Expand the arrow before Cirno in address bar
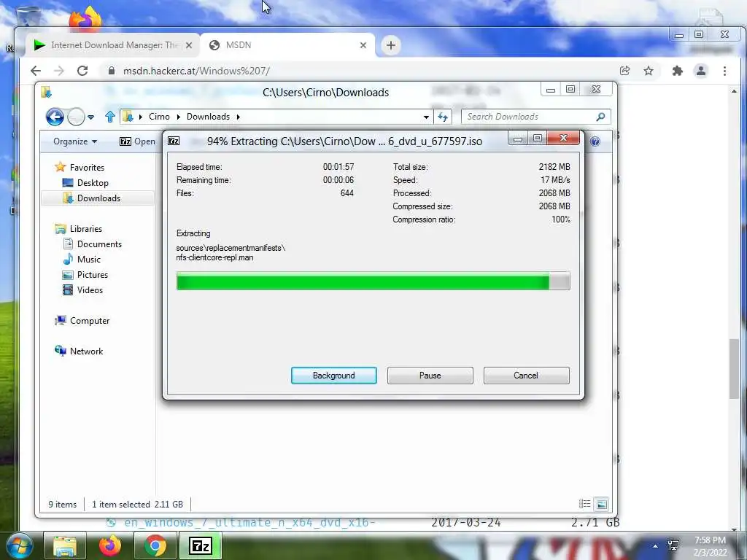The width and height of the screenshot is (747, 560). [141, 117]
